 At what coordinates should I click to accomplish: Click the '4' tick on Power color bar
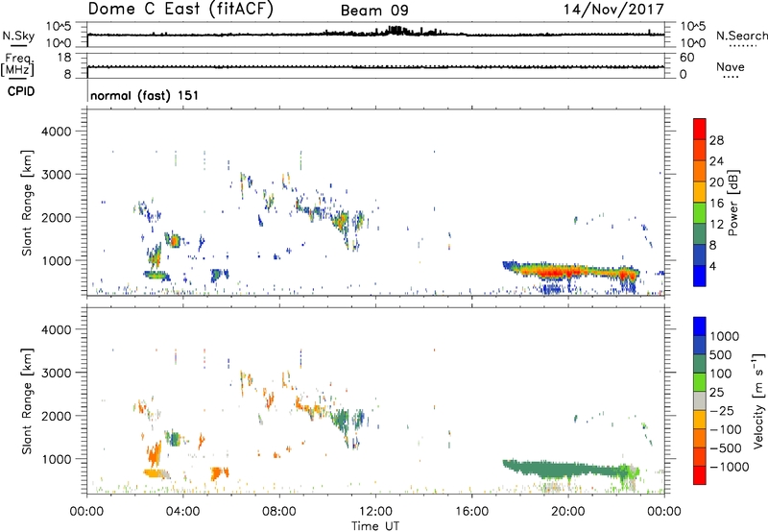coord(713,266)
